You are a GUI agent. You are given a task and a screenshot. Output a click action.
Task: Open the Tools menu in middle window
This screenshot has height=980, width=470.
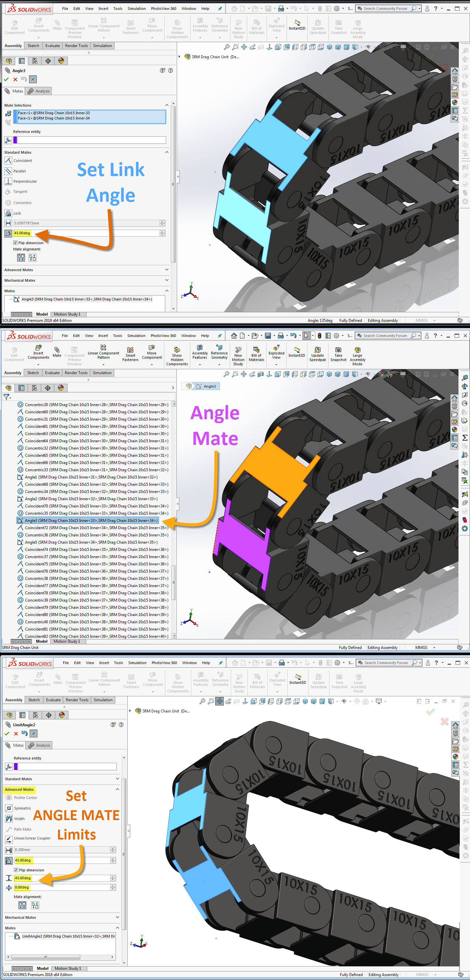click(117, 336)
